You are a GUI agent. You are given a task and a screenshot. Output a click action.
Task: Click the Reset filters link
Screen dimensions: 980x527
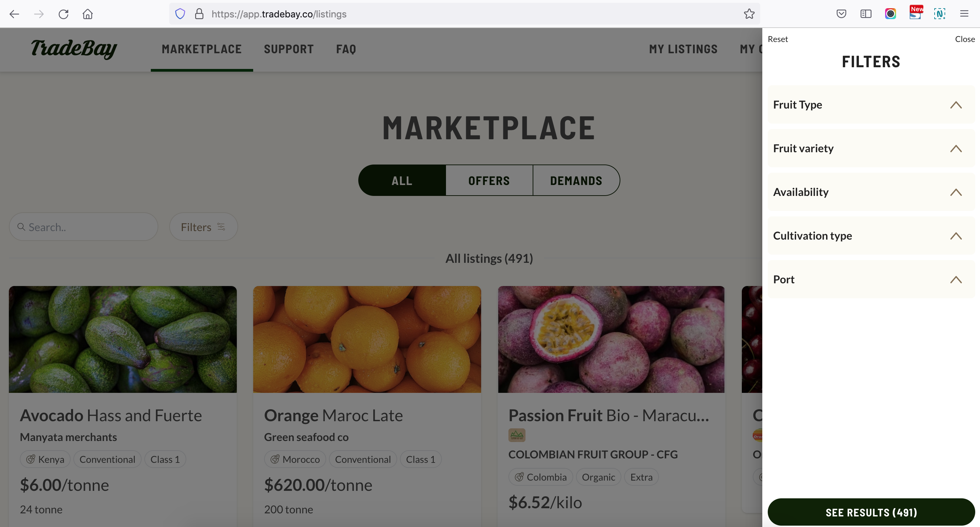[x=778, y=39]
